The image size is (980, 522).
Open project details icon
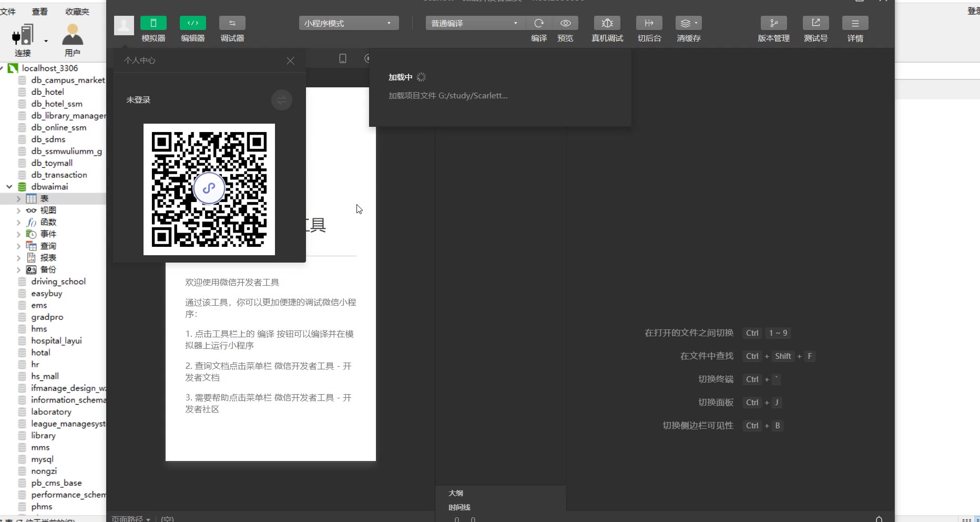click(855, 23)
